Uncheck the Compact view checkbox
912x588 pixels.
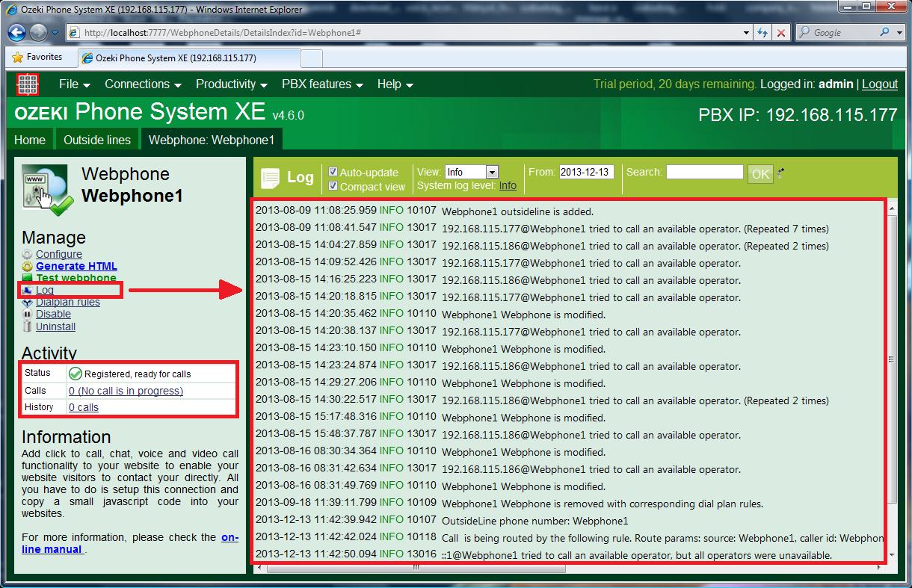(333, 186)
